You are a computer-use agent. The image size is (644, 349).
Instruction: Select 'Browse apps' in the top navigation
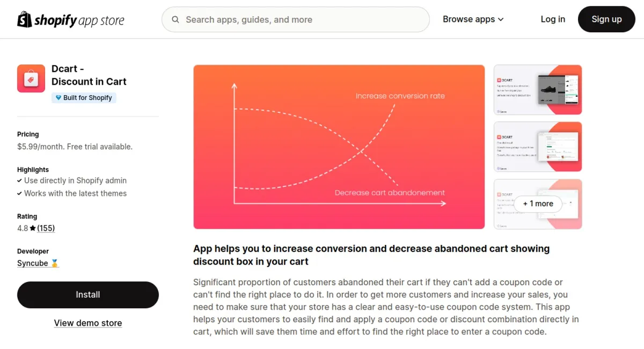[470, 19]
